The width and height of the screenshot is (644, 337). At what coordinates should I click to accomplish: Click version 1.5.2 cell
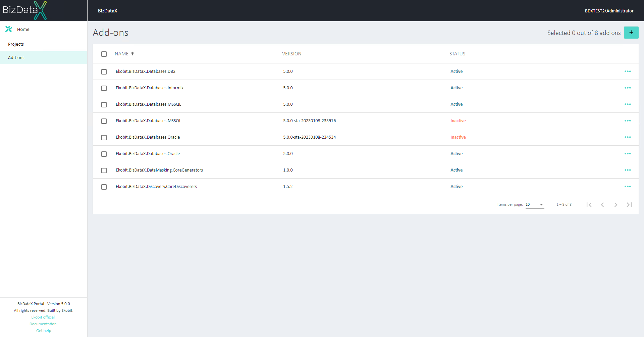288,187
